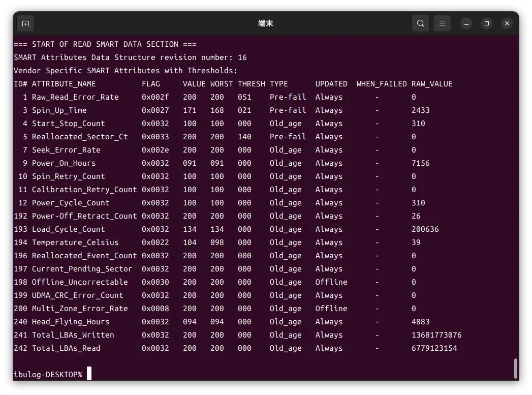Click the Load_Cycle_Count raw value 200636
Viewport: 532px width, 395px height.
coord(425,229)
